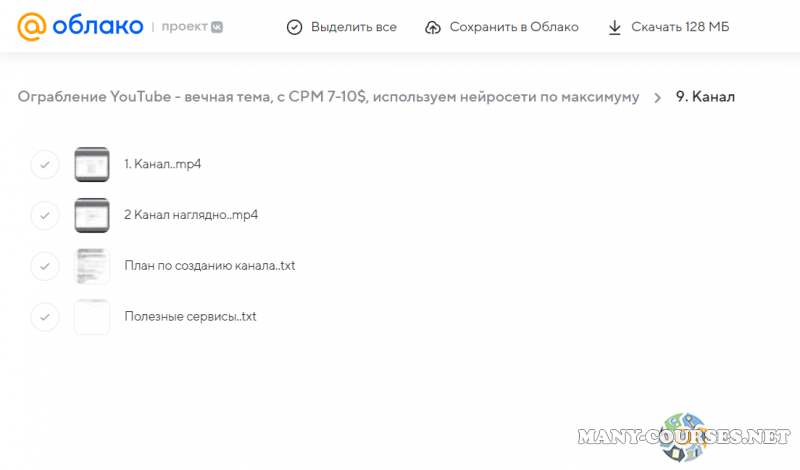This screenshot has height=470, width=800.
Task: Open the План по созданию канала..txt file name
Action: 209,266
